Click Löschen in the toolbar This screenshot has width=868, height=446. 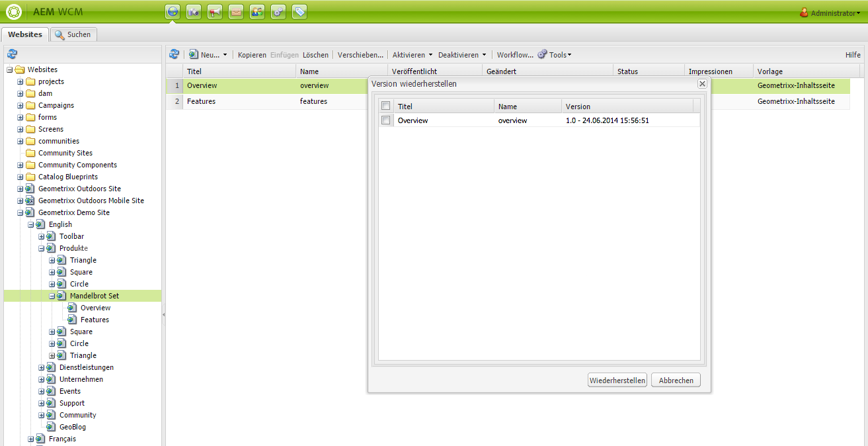point(315,55)
